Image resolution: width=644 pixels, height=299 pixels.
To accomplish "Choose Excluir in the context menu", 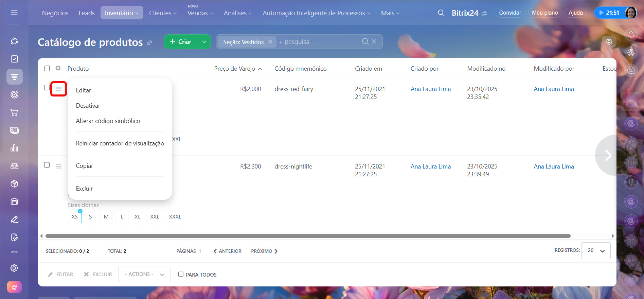I will pyautogui.click(x=84, y=189).
